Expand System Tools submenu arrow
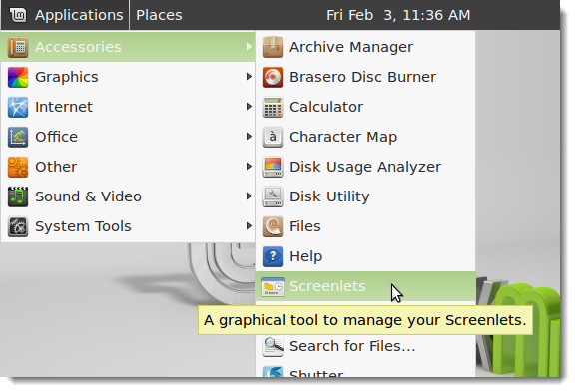This screenshot has height=392, width=575. tap(249, 226)
